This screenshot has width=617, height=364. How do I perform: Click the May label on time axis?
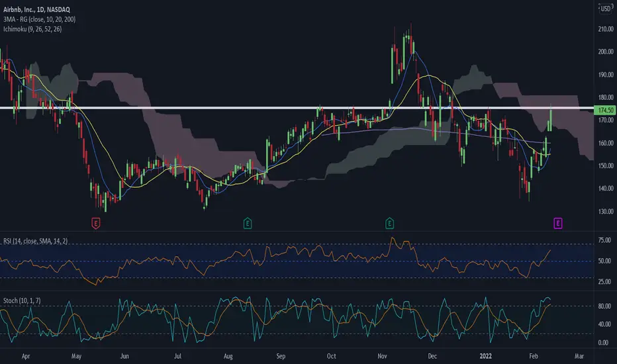click(76, 356)
